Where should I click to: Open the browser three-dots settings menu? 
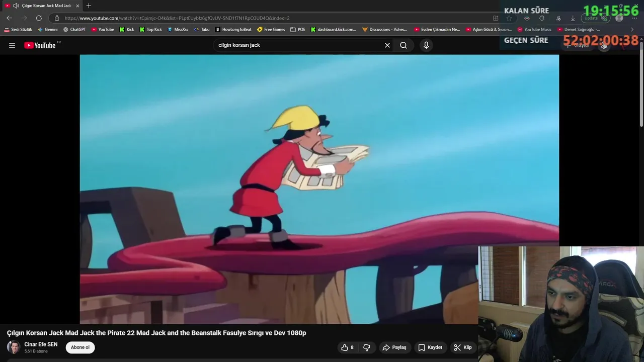[x=634, y=18]
